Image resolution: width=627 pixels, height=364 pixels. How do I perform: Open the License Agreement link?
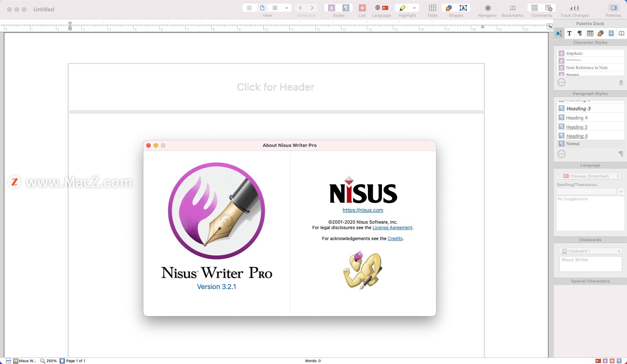point(392,228)
